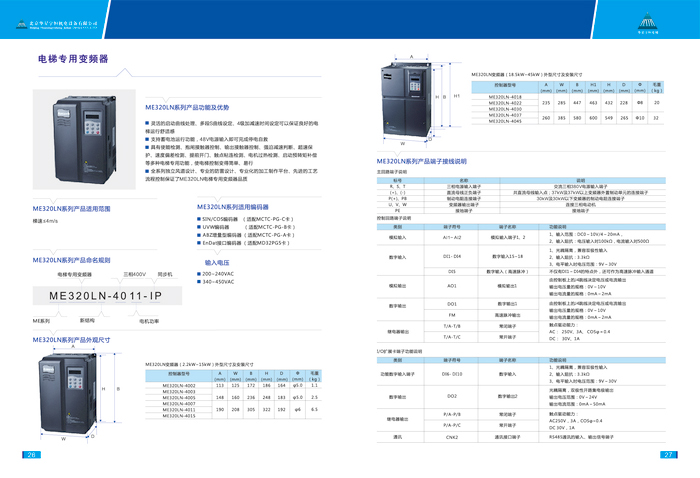Click table row 'ME320LN-4030'
This screenshot has width=700, height=478.
pyautogui.click(x=505, y=109)
